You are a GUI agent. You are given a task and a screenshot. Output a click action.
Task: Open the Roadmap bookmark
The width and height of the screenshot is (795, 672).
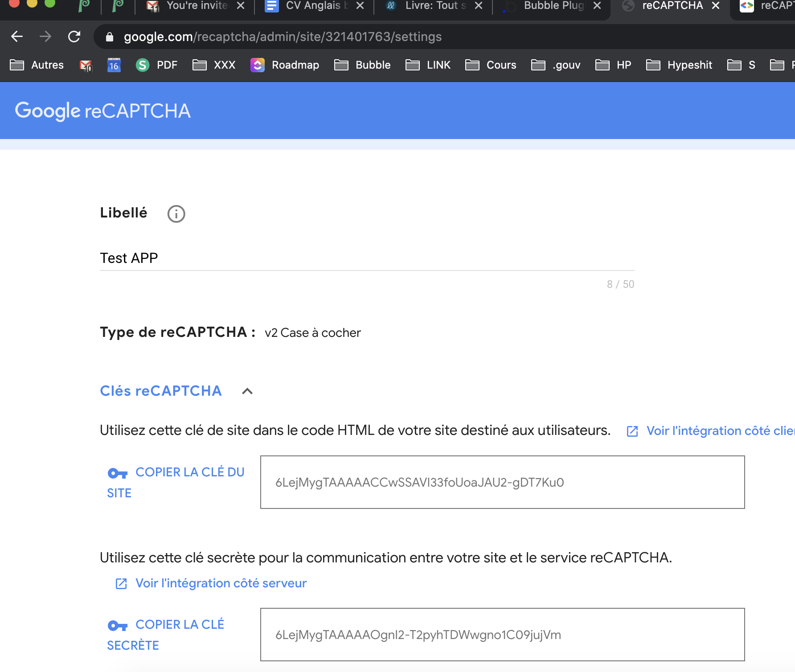(285, 65)
